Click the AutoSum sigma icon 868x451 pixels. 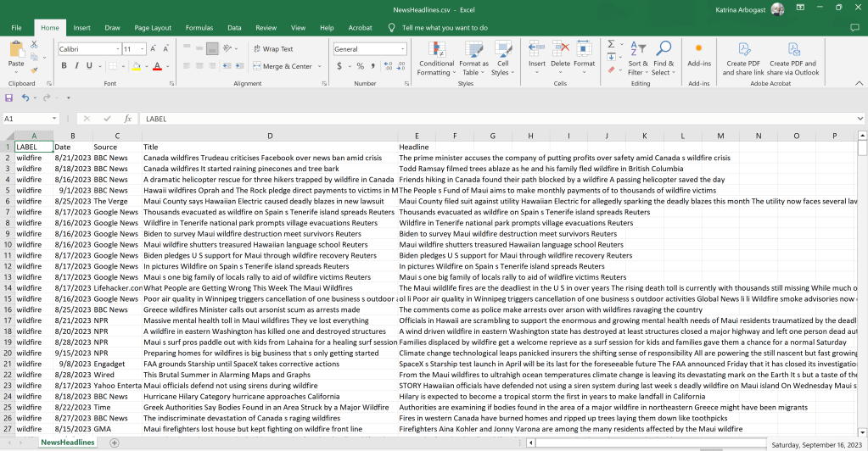coord(612,45)
